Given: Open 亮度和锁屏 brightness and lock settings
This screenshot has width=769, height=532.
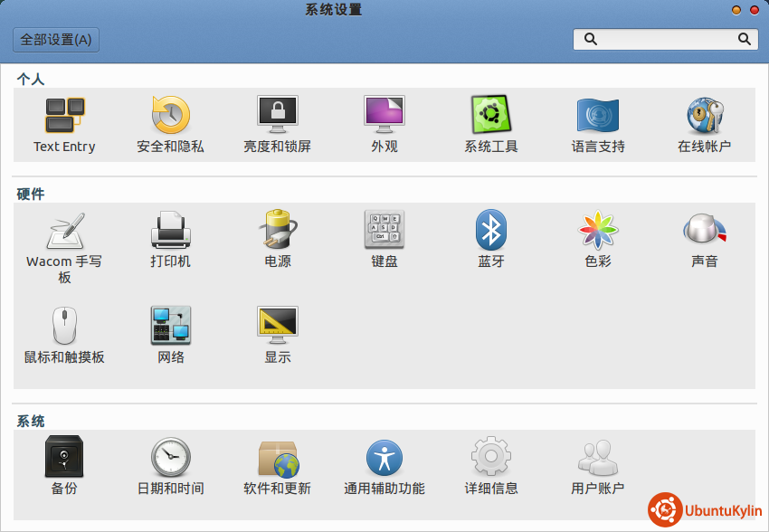Looking at the screenshot, I should (277, 117).
